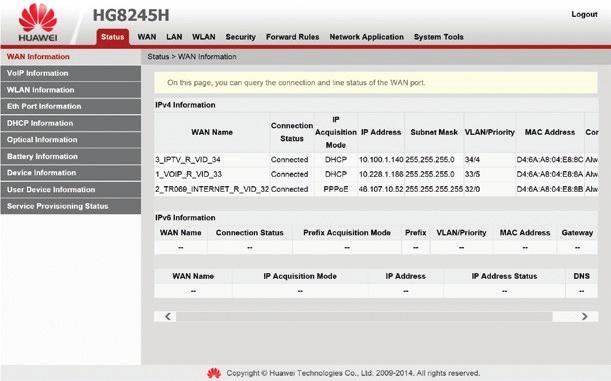Click the Status > WAN Information breadcrumb

pyautogui.click(x=192, y=57)
